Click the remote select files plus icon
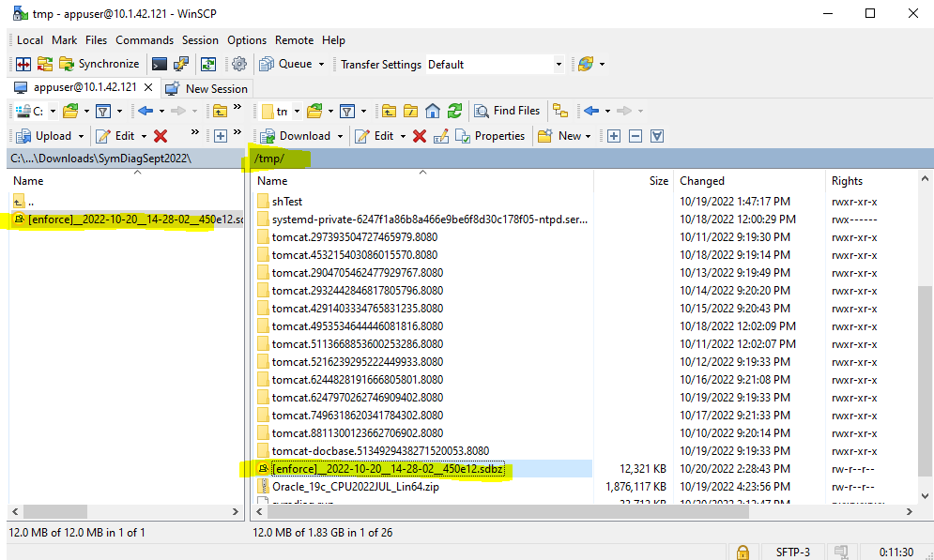 pyautogui.click(x=614, y=136)
